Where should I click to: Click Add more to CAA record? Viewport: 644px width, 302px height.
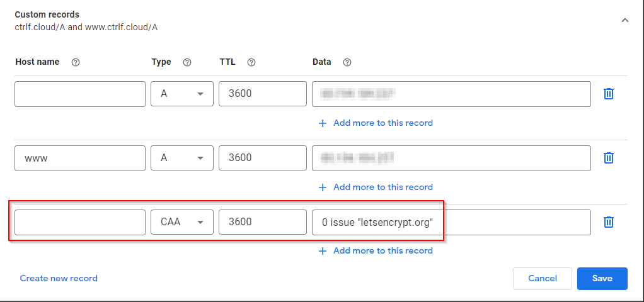coord(376,250)
